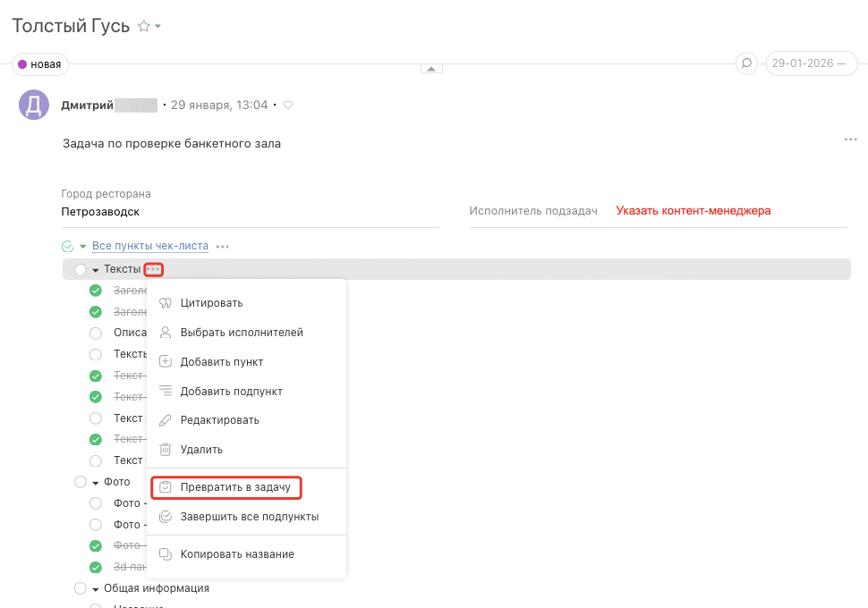This screenshot has height=608, width=868.
Task: Click the ellipsis next to Все пункты чек-листа
Action: [222, 247]
